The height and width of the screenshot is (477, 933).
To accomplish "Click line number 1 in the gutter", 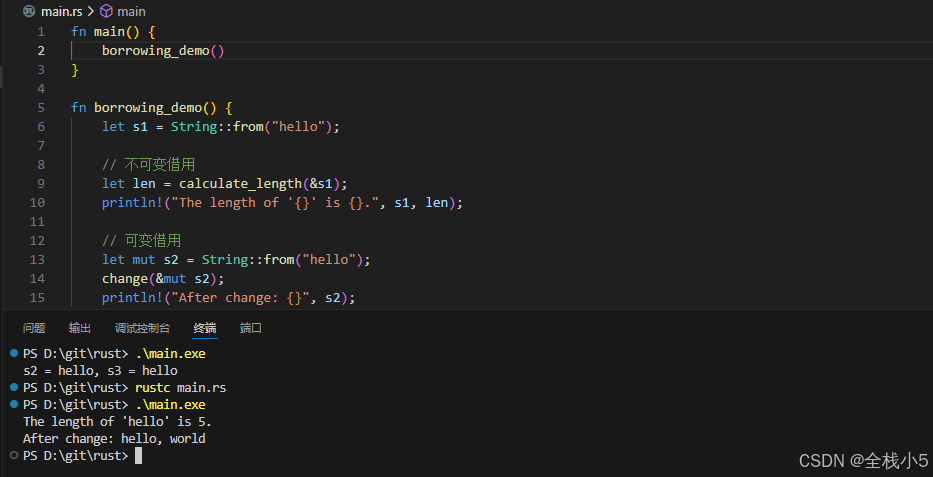I will coord(40,32).
